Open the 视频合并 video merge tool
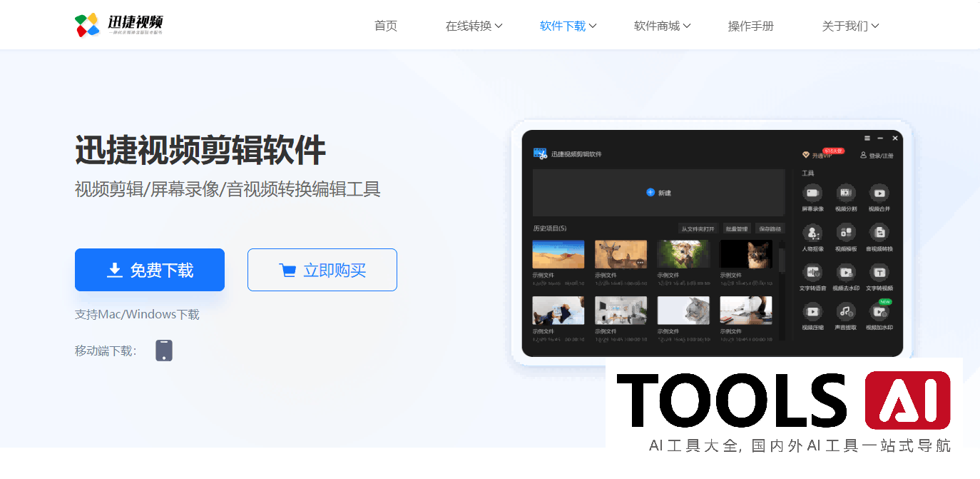This screenshot has height=479, width=980. tap(879, 193)
